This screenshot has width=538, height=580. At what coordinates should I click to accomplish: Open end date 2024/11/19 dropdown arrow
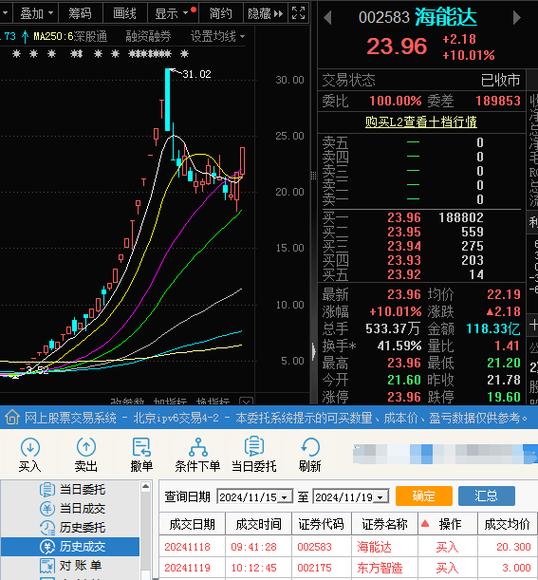click(381, 497)
